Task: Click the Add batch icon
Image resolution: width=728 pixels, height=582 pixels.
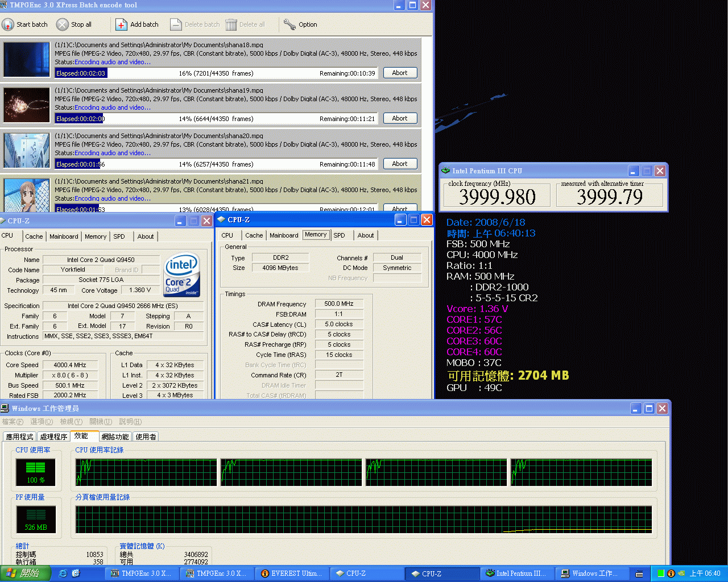Action: click(121, 24)
